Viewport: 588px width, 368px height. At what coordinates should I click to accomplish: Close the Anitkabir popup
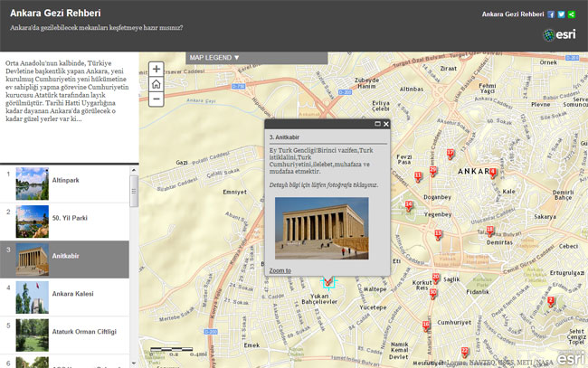386,124
